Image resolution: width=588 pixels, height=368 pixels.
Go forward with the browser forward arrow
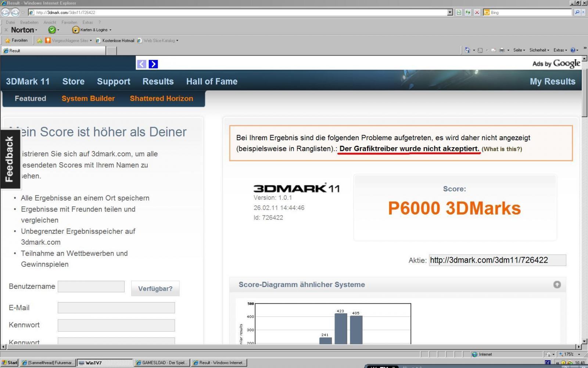15,12
